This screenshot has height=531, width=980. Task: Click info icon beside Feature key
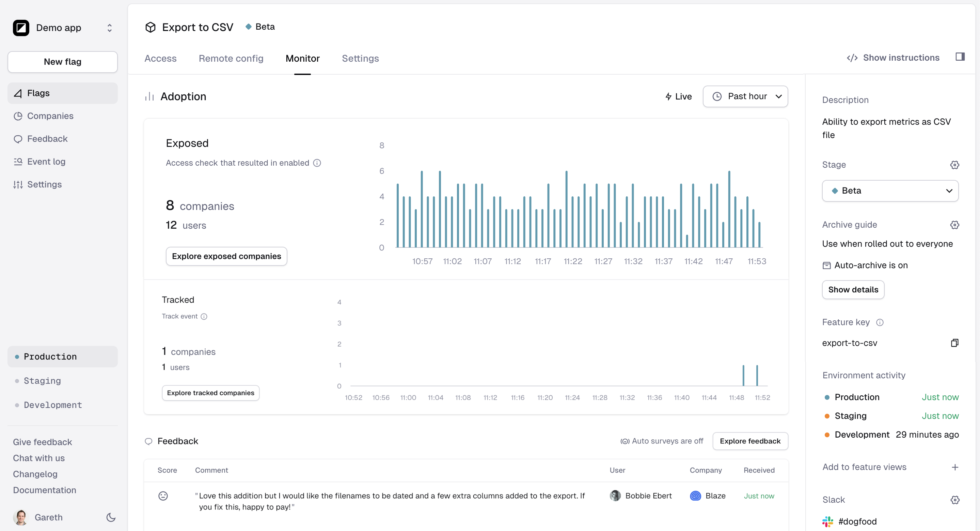[880, 322]
